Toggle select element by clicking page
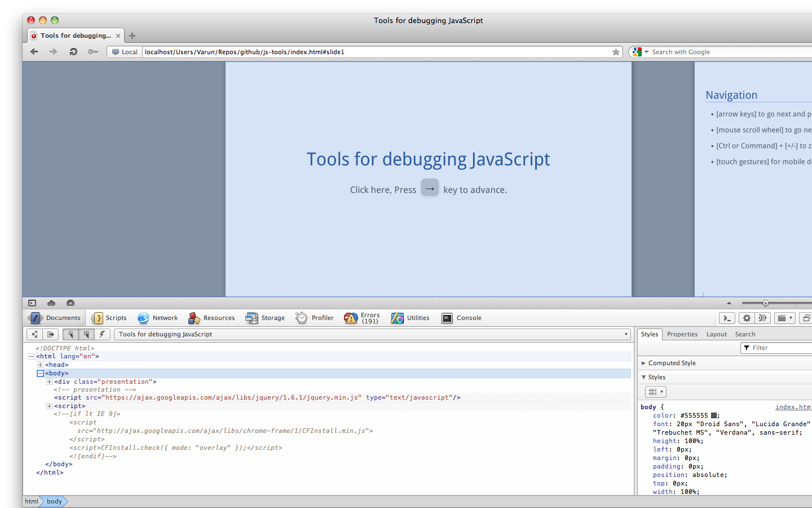 pos(70,334)
